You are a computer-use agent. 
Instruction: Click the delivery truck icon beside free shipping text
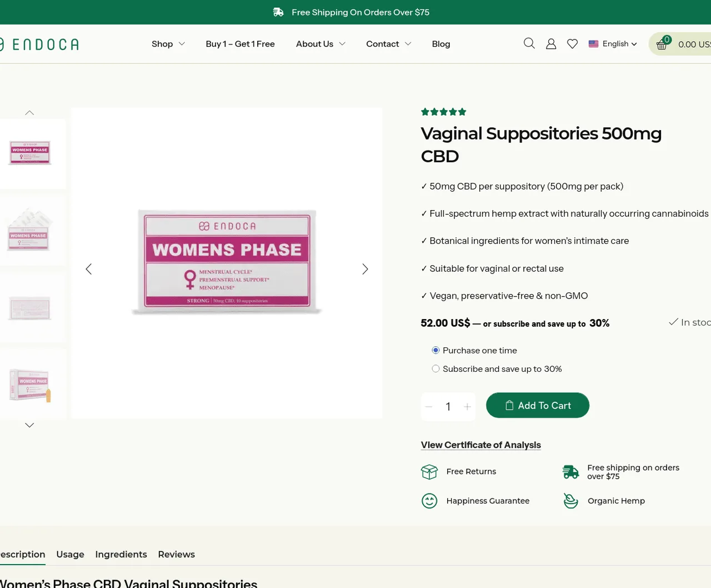[x=570, y=472]
